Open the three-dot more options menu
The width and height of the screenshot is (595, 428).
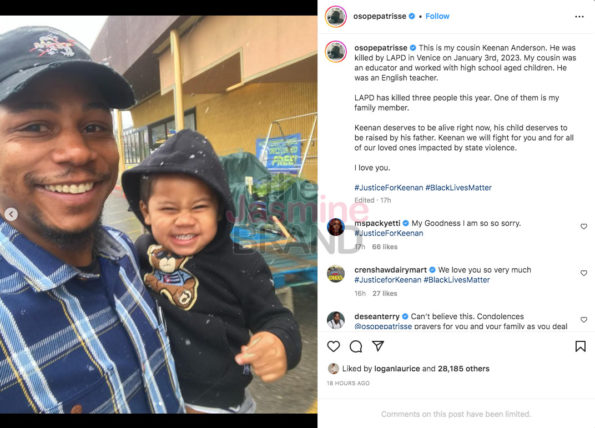[579, 17]
